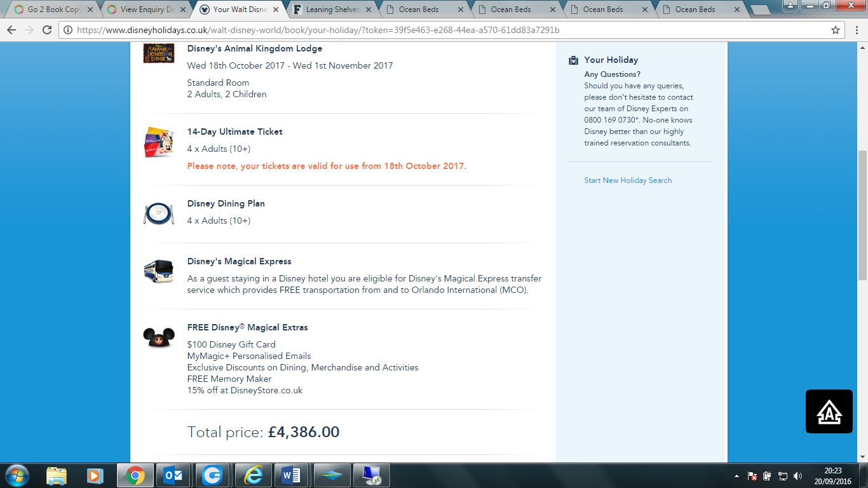This screenshot has width=868, height=488.
Task: Switch to Google Chrome in the taskbar
Action: (x=135, y=475)
